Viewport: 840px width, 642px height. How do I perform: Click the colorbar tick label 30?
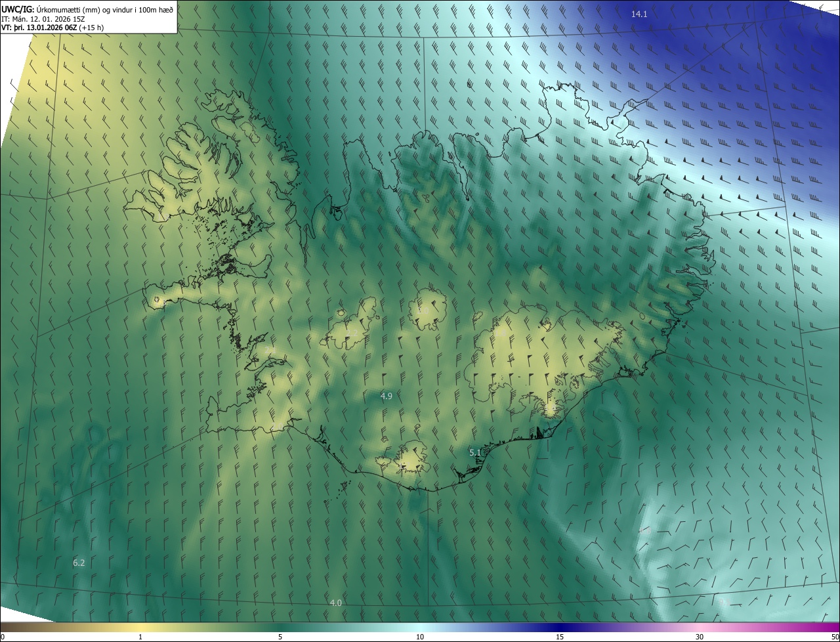(x=700, y=637)
